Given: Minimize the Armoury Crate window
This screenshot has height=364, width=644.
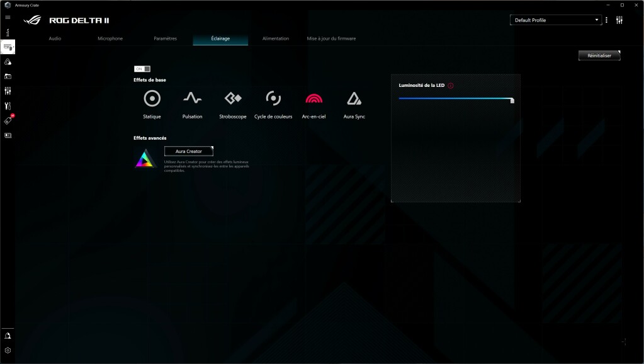Looking at the screenshot, I should (x=608, y=5).
